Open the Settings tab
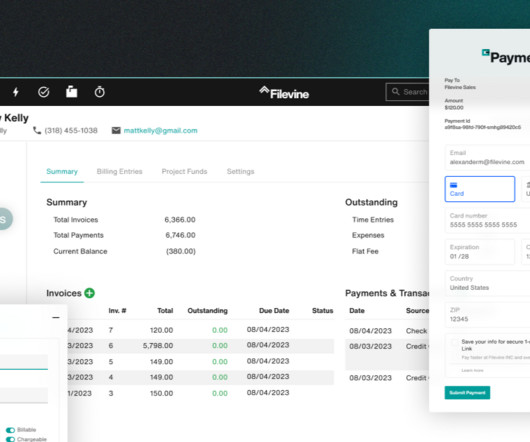The image size is (530, 442). (x=240, y=171)
